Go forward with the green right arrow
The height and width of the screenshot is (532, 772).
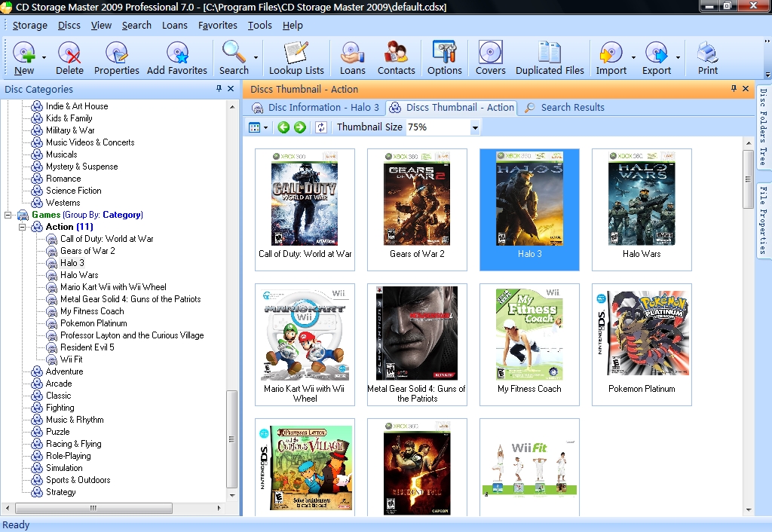[x=300, y=127]
